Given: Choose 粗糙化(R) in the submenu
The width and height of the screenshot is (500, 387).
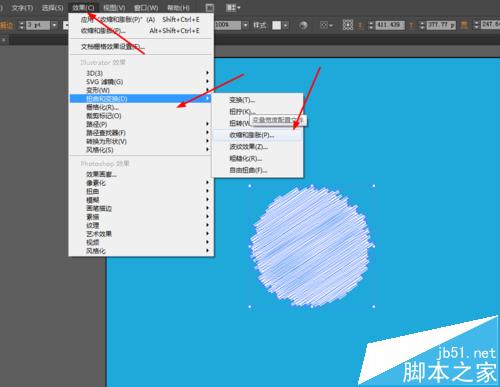Looking at the screenshot, I should point(257,159).
